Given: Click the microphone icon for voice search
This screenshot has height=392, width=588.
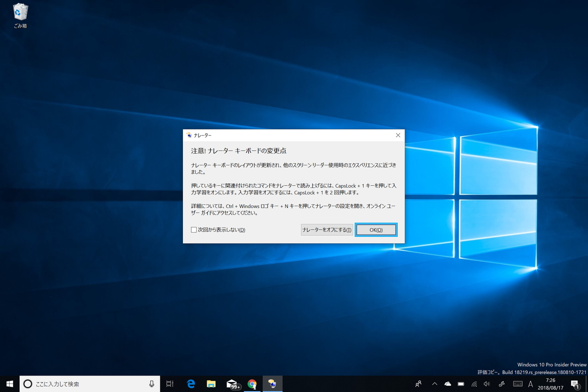Looking at the screenshot, I should coord(152,384).
